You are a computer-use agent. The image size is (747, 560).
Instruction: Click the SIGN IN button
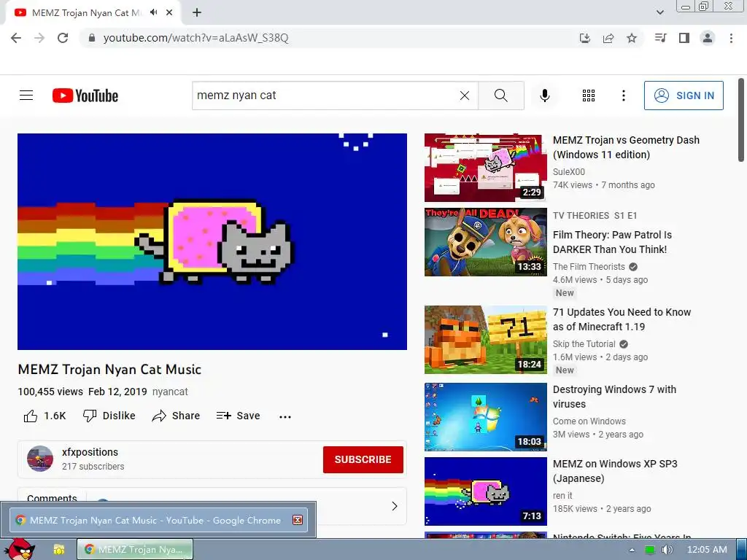(x=684, y=96)
